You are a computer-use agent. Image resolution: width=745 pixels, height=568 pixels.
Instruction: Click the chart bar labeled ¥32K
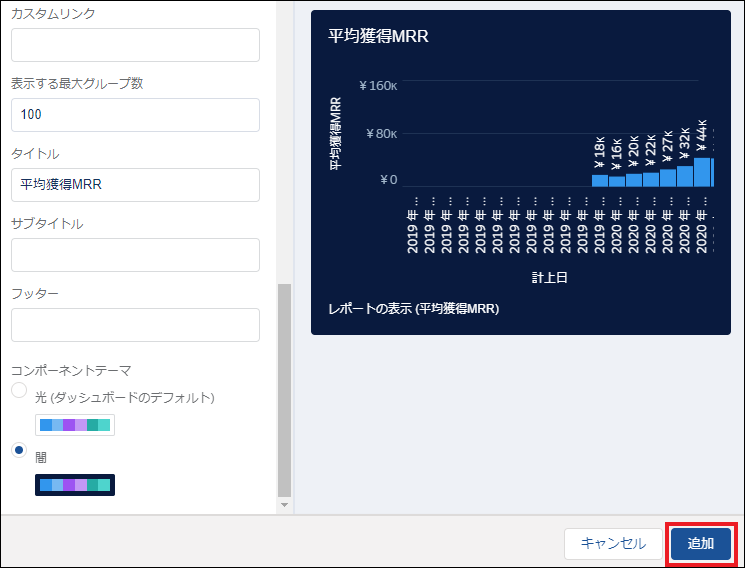pos(685,176)
